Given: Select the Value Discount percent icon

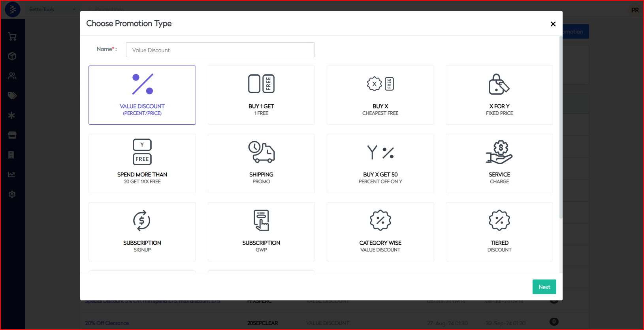Looking at the screenshot, I should click(x=142, y=84).
